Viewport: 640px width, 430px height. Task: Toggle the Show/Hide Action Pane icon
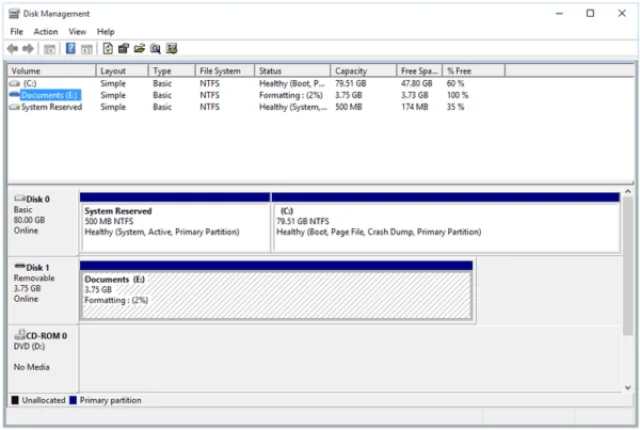tap(87, 49)
